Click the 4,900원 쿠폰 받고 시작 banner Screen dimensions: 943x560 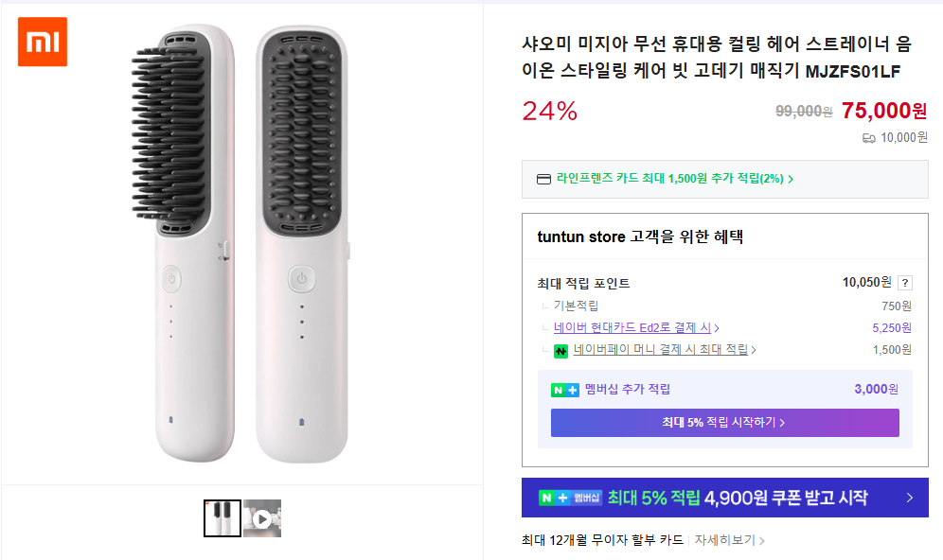786,498
